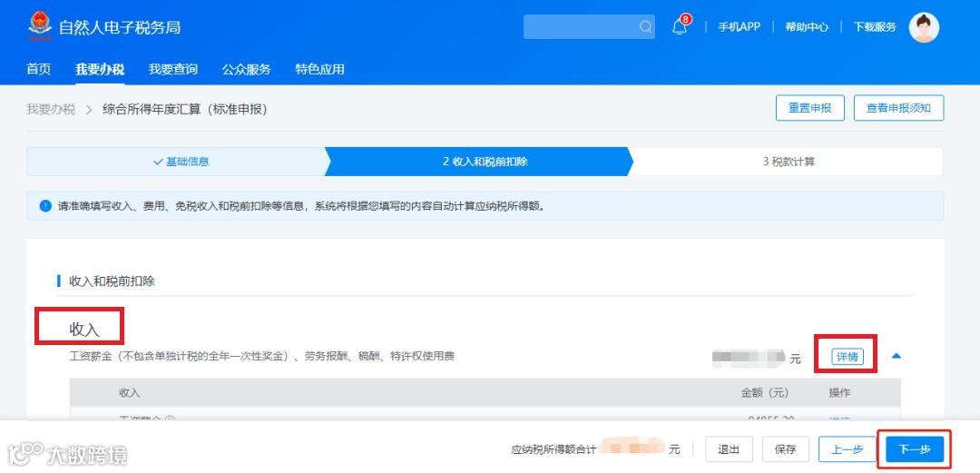Click 综合所得年度汇算（标准申报）breadcrumb text

click(x=185, y=110)
